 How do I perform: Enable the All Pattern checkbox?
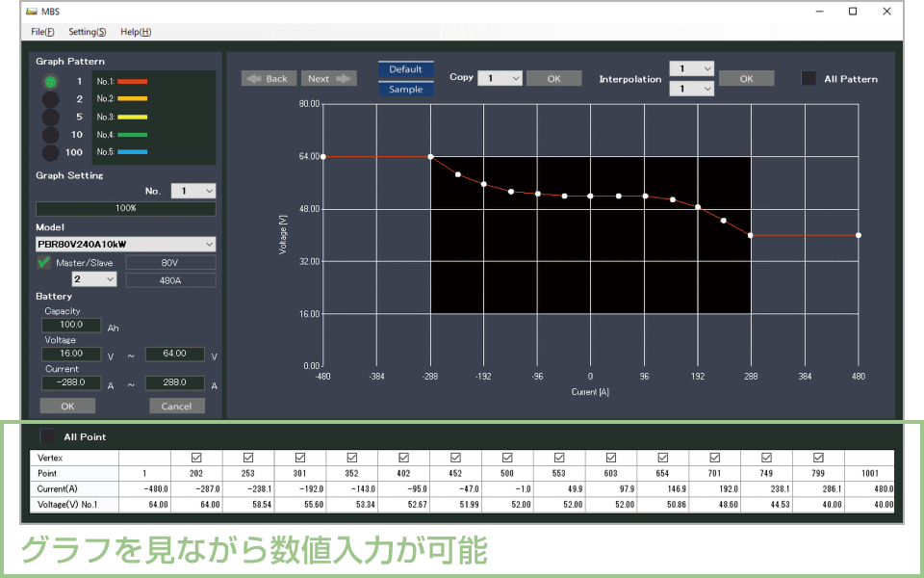(809, 79)
